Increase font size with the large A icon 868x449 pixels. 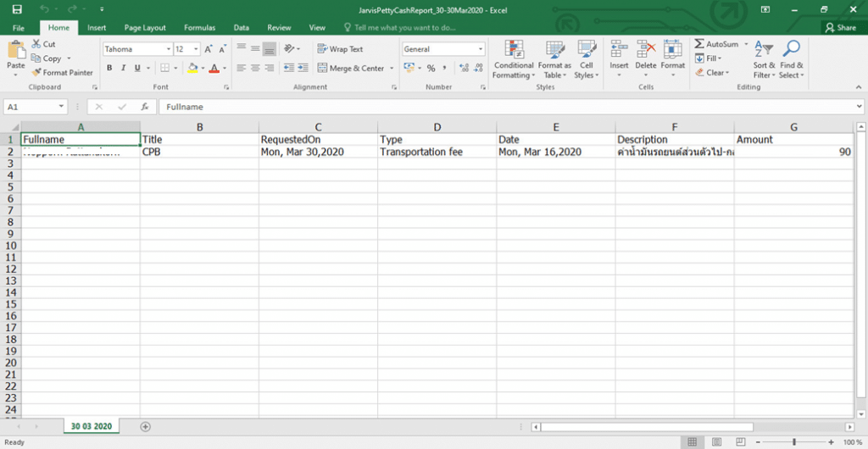click(x=209, y=49)
